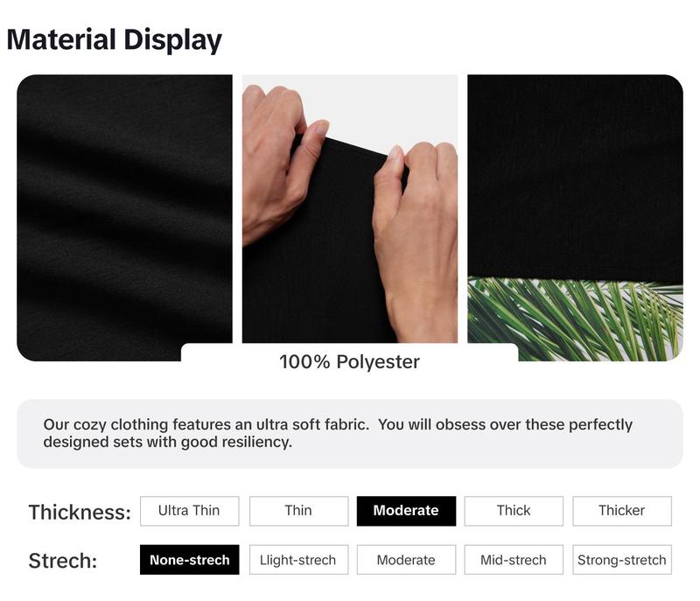Viewport: 700px width, 601px height.
Task: Open the hands stretching fabric image
Action: click(349, 208)
